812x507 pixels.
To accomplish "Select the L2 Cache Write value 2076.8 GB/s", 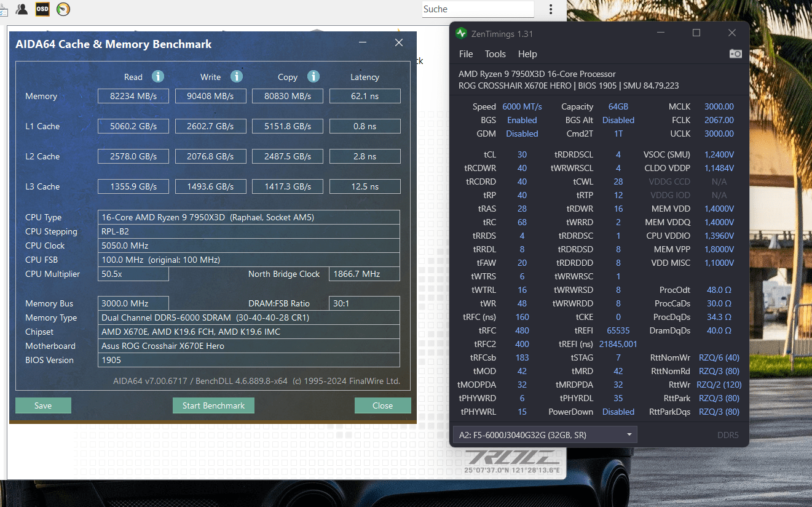I will (x=210, y=156).
